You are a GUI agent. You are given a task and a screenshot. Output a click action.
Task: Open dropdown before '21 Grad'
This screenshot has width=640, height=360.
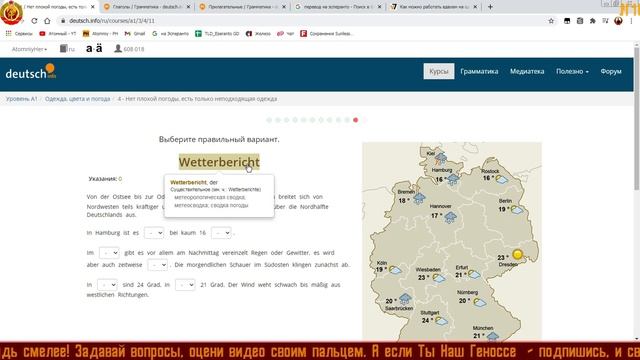(x=185, y=284)
